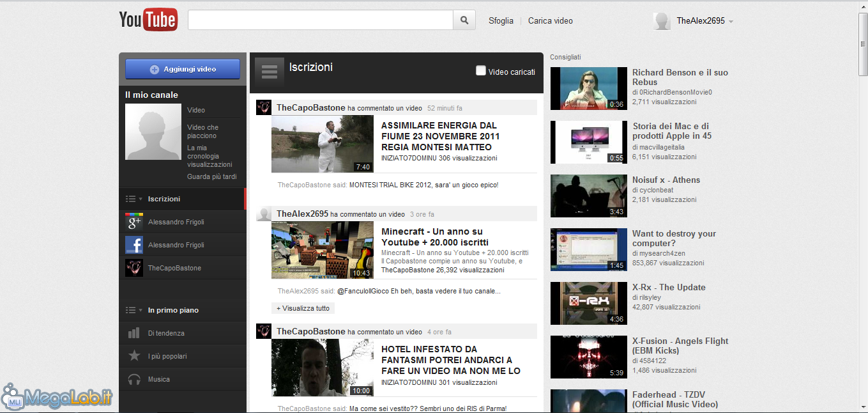Open the Guarda più tardi link

coord(212,176)
